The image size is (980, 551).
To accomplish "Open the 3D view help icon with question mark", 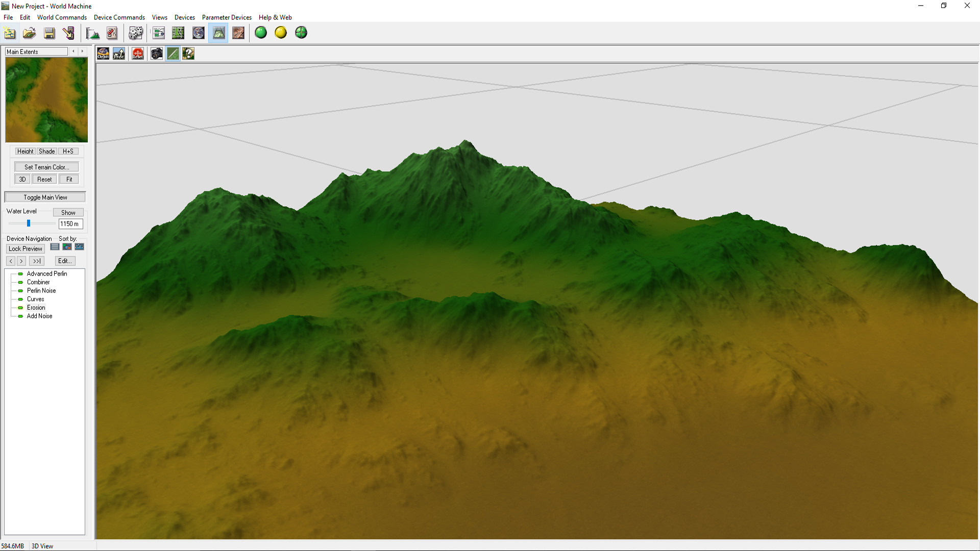I will tap(188, 53).
